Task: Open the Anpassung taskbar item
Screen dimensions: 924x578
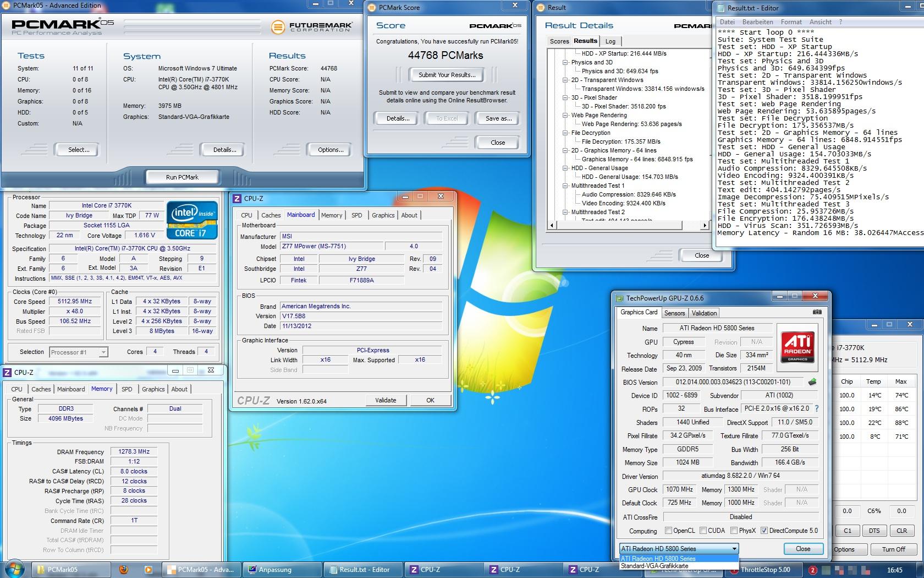Action: 282,570
